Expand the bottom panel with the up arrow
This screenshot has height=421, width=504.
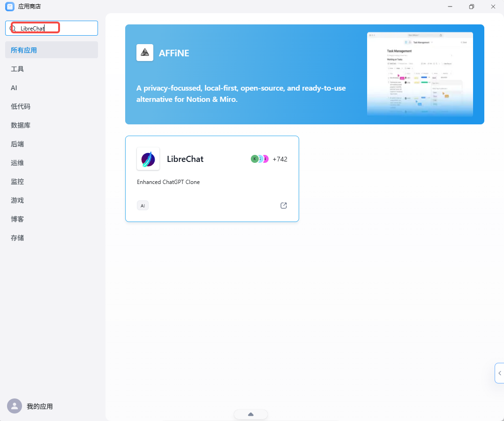251,414
